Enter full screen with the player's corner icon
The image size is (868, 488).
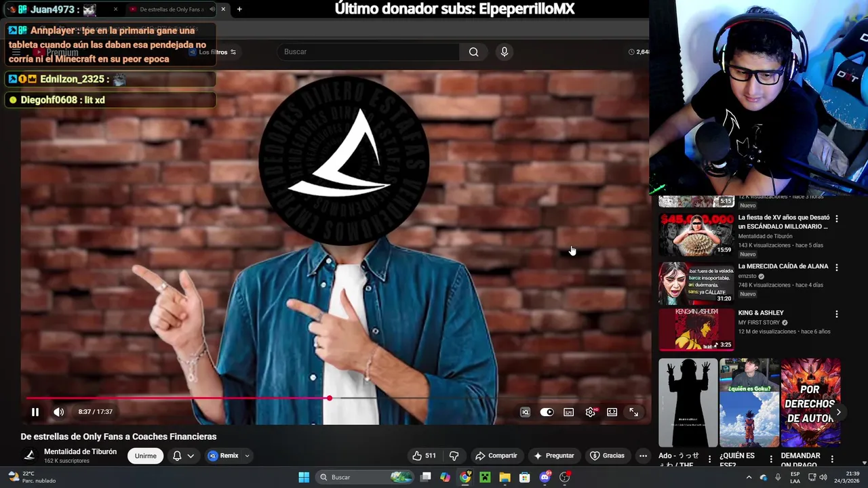[633, 412]
